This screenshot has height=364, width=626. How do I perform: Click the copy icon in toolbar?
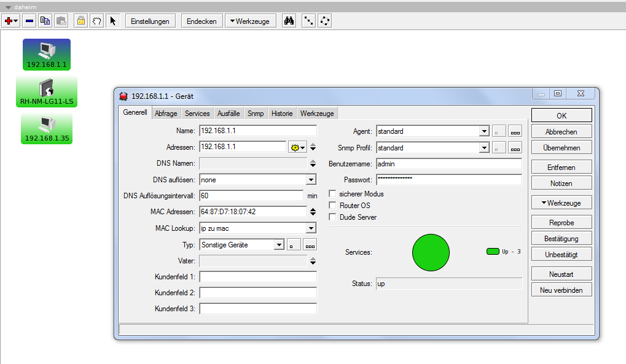(x=45, y=21)
